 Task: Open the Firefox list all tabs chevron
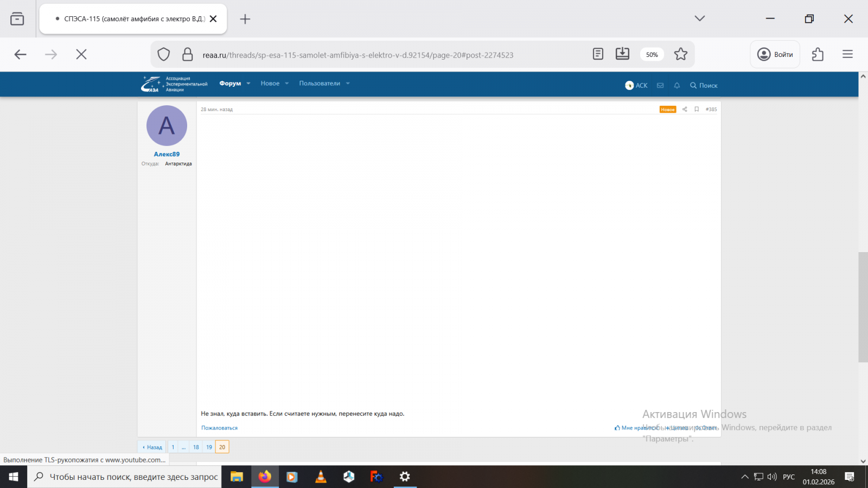coord(699,18)
